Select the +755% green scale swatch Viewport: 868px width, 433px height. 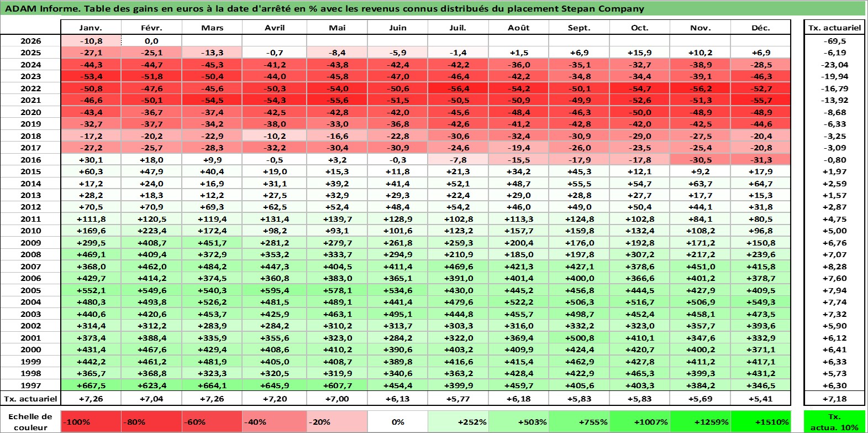pos(579,422)
